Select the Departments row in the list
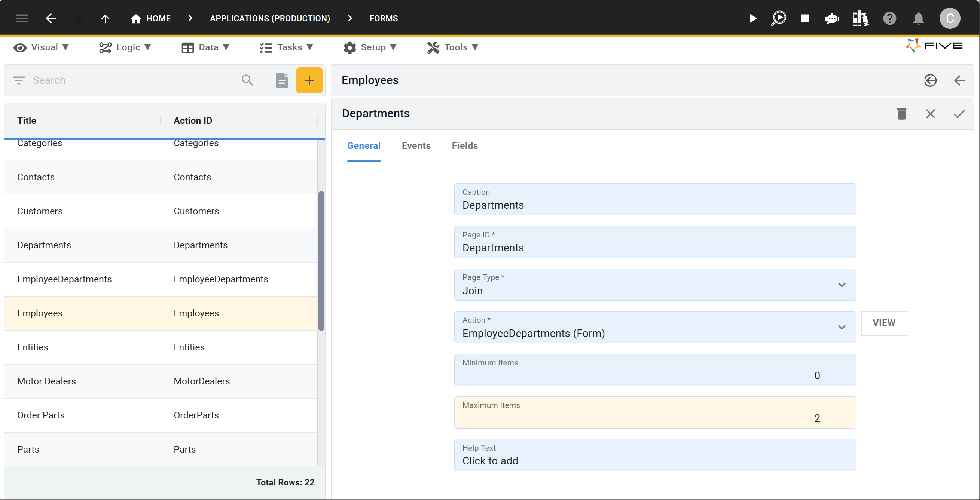 [x=161, y=245]
